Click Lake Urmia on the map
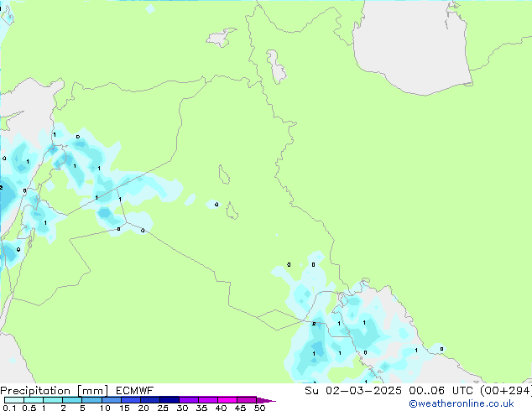The height and width of the screenshot is (411, 532). [276, 67]
